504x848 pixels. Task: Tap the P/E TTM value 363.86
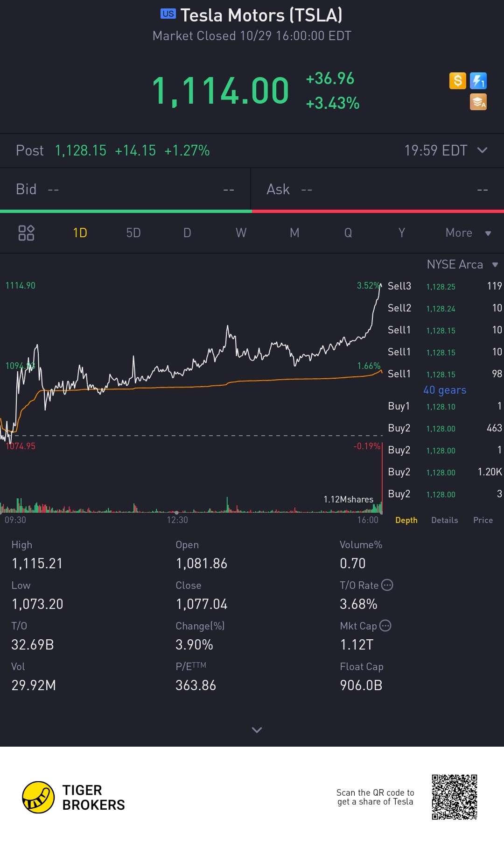pos(196,685)
